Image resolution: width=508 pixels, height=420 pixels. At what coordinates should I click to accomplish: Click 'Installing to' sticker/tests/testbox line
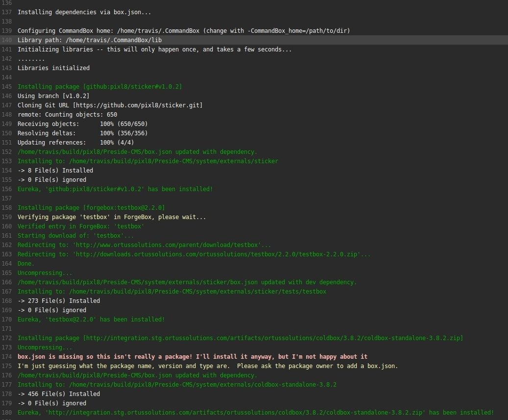(x=172, y=292)
